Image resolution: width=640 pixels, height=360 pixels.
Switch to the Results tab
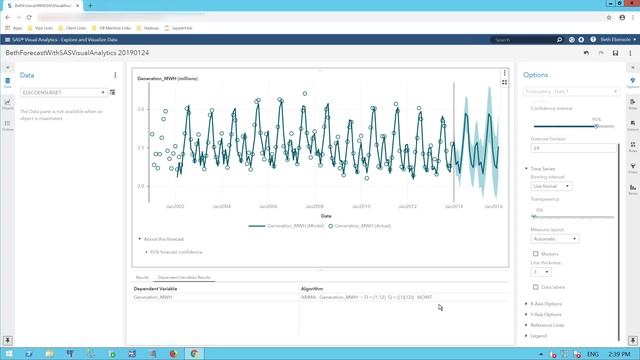pos(142,278)
